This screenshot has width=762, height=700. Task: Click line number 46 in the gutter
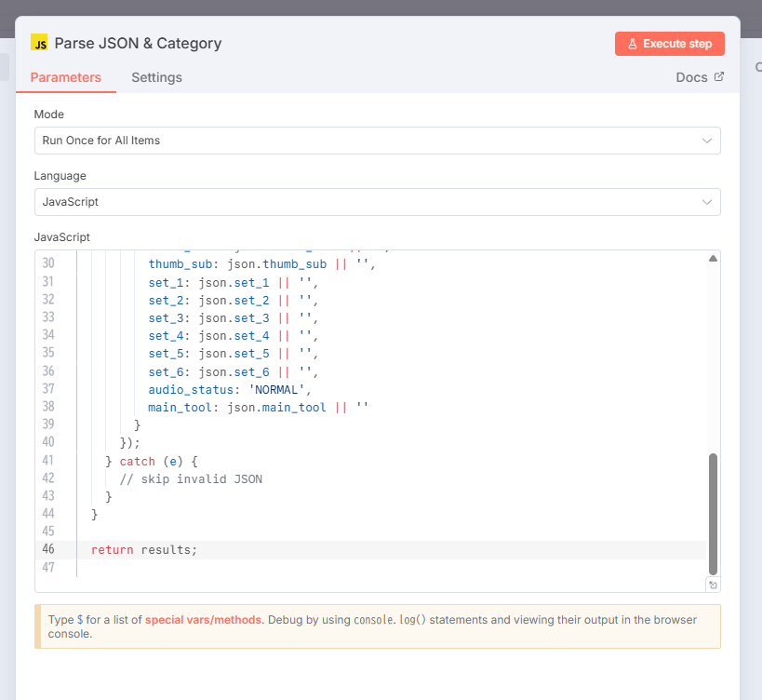pyautogui.click(x=48, y=549)
